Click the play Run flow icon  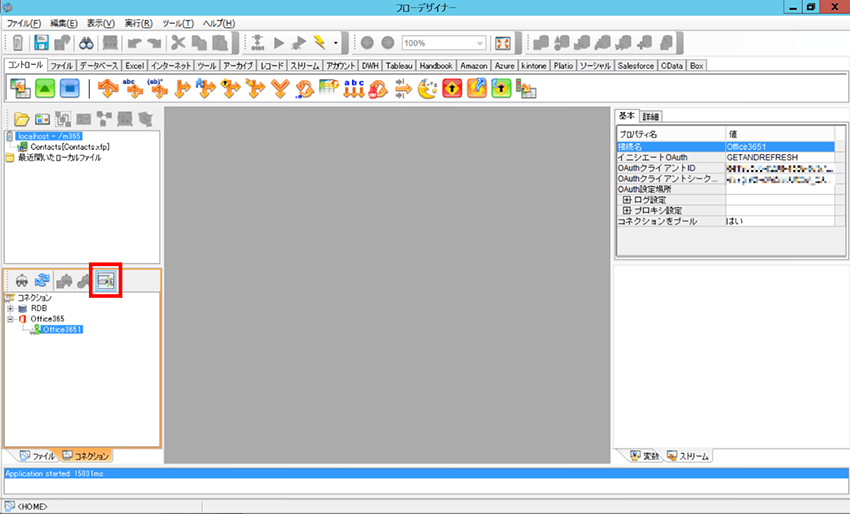point(279,43)
